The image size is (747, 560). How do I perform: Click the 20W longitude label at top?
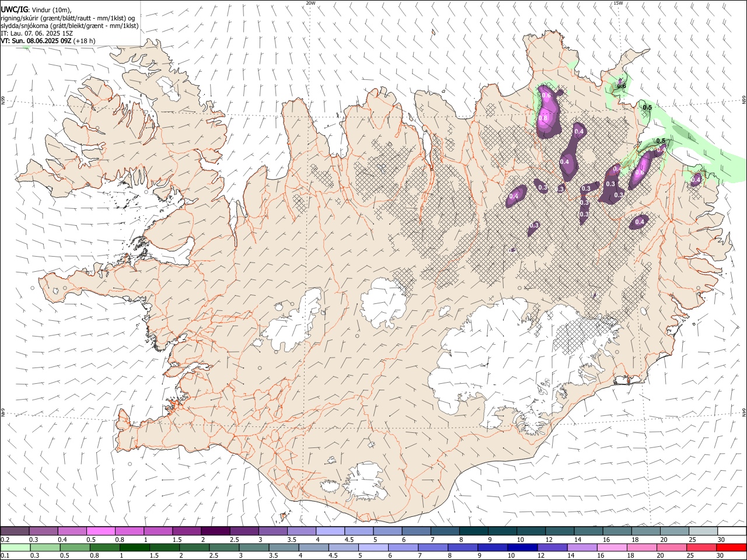point(310,3)
